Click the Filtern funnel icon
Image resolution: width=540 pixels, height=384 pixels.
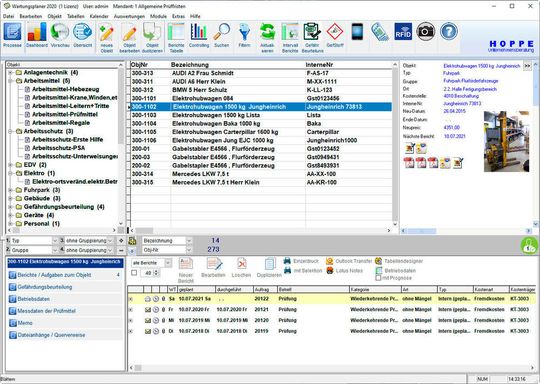tap(244, 34)
